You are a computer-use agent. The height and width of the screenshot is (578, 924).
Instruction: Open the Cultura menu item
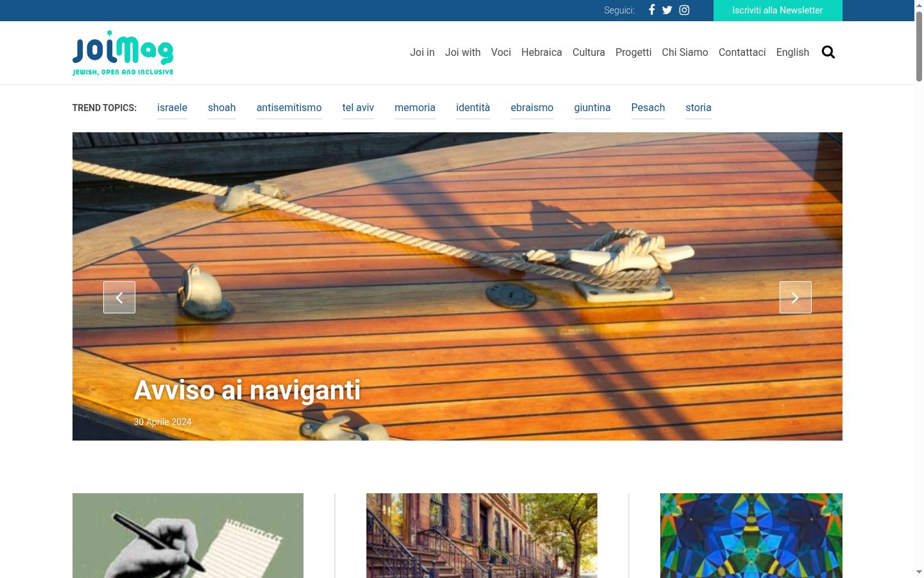[588, 53]
